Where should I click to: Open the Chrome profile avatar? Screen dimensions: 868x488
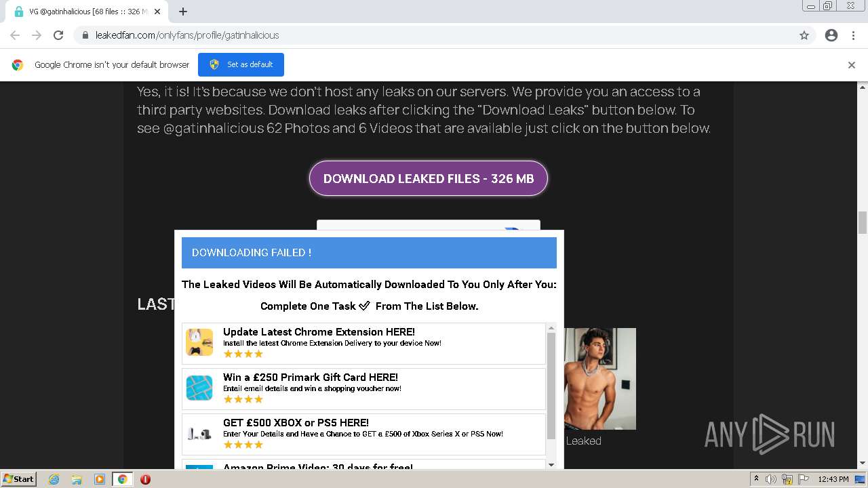pos(831,35)
